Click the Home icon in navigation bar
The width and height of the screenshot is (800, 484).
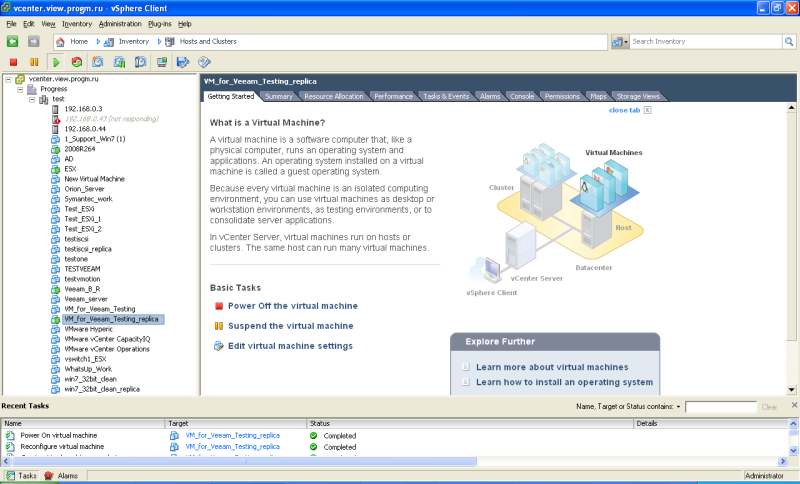60,42
